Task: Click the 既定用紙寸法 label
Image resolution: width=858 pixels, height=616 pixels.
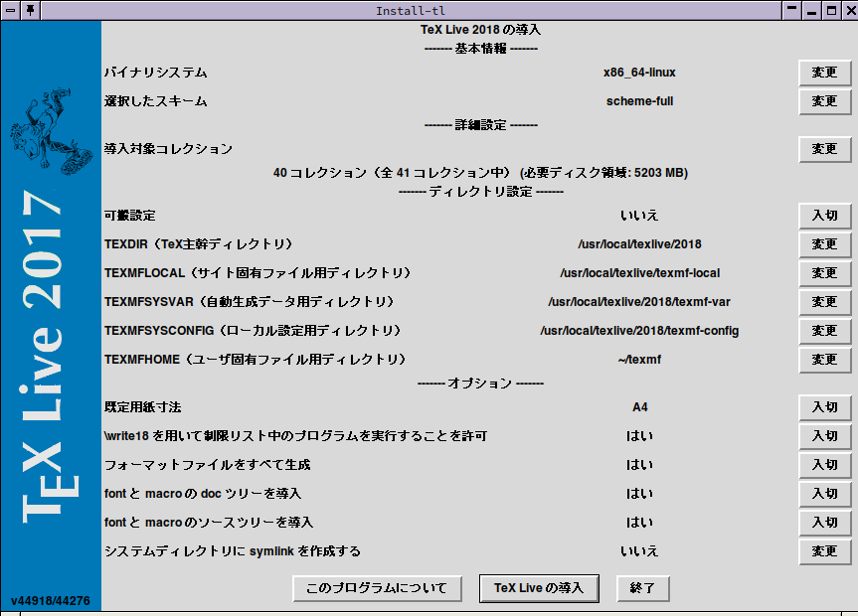Action: point(143,407)
